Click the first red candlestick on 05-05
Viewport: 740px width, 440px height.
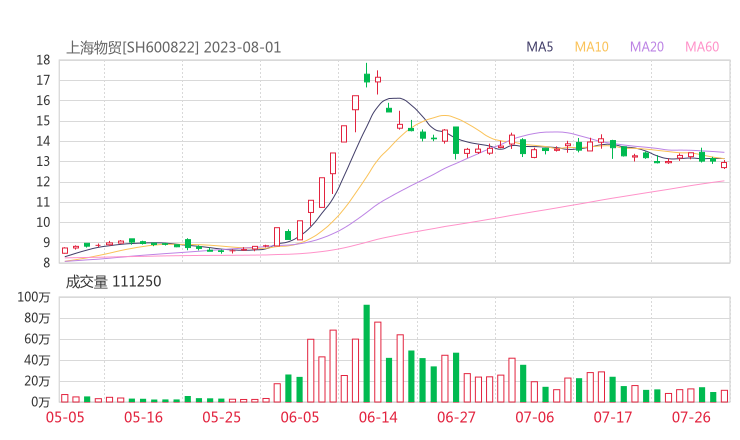pyautogui.click(x=65, y=251)
